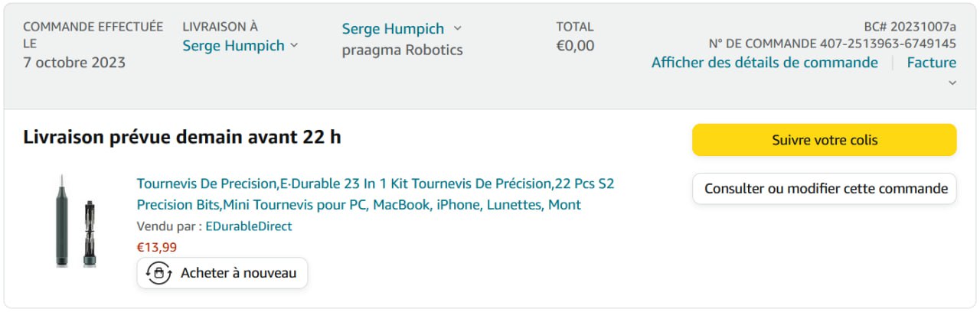Open Afficher des détails de commande
980x312 pixels.
[764, 63]
